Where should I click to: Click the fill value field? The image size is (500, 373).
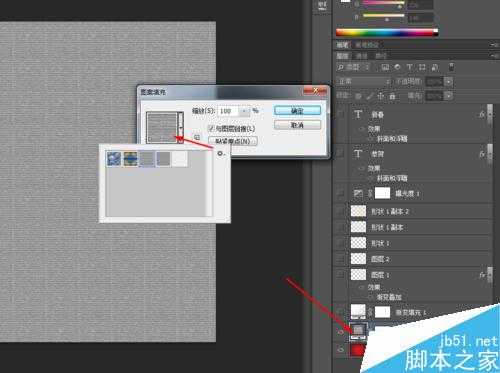[x=435, y=96]
